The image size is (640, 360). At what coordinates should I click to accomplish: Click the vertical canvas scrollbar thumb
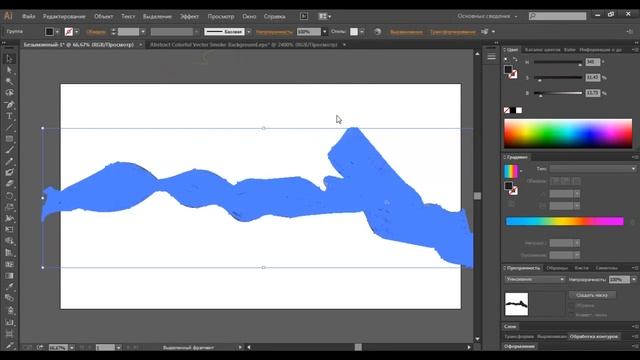(477, 196)
